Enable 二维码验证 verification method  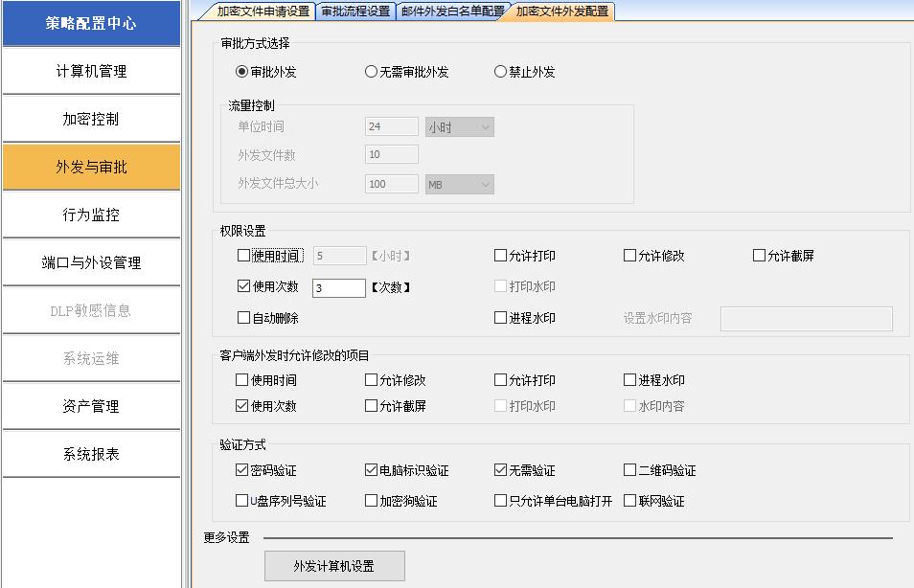[x=630, y=470]
